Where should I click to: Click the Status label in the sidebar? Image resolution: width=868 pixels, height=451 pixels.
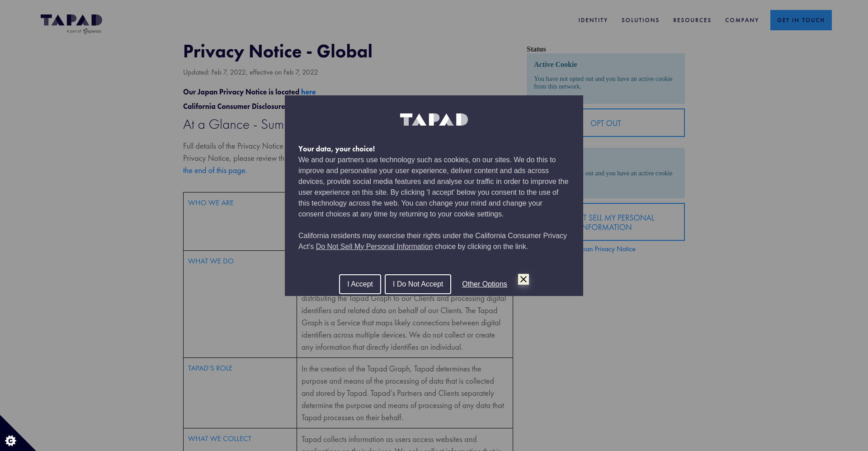pyautogui.click(x=536, y=49)
